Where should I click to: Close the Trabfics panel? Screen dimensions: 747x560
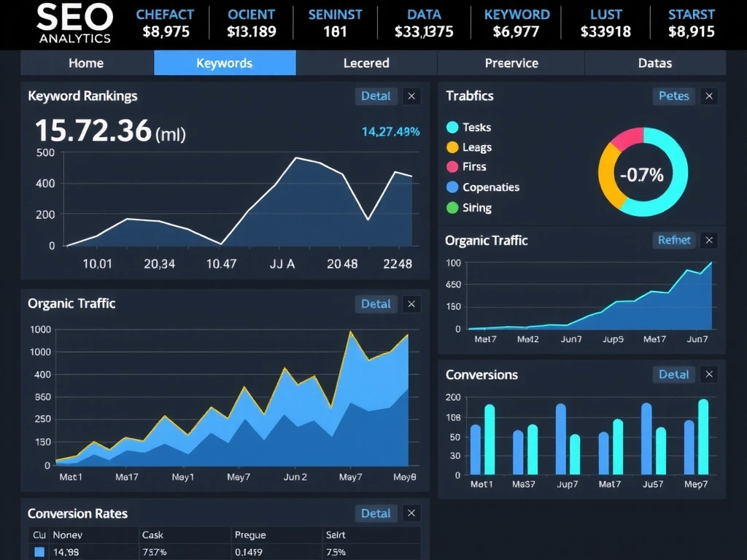pos(708,96)
